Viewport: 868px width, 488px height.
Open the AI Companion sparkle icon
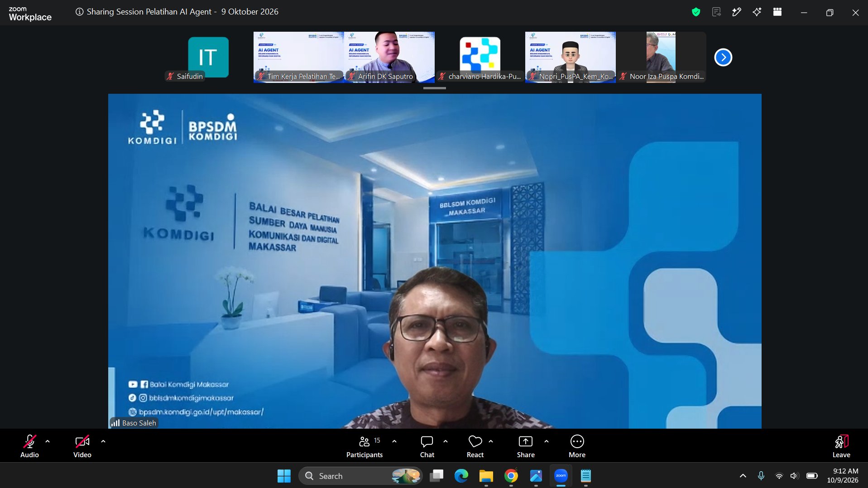click(x=757, y=12)
